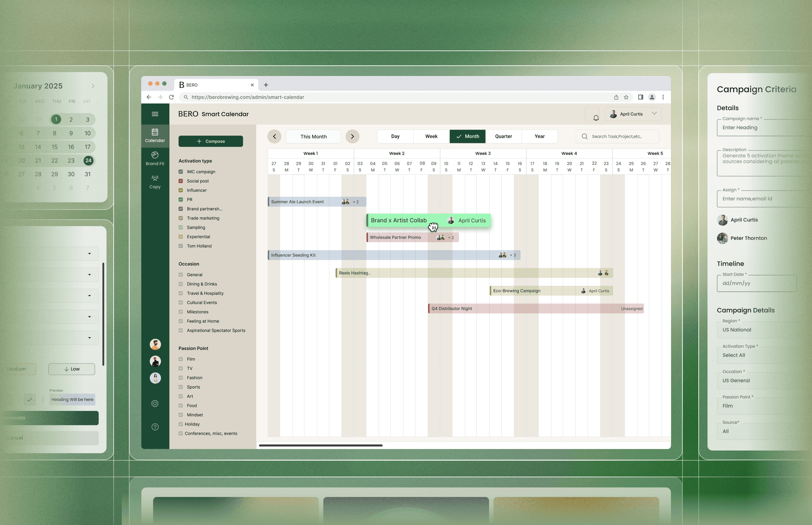
Task: Reload the page with refresh icon
Action: point(171,97)
